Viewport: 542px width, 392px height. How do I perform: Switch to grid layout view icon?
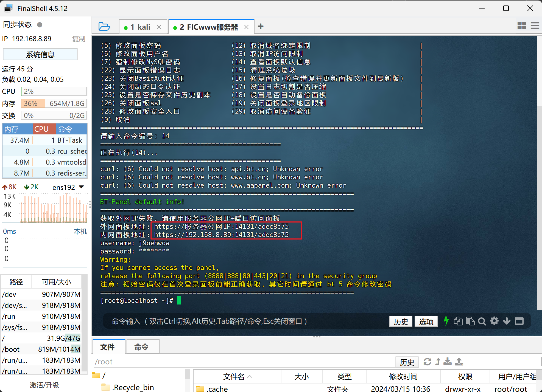coord(522,26)
